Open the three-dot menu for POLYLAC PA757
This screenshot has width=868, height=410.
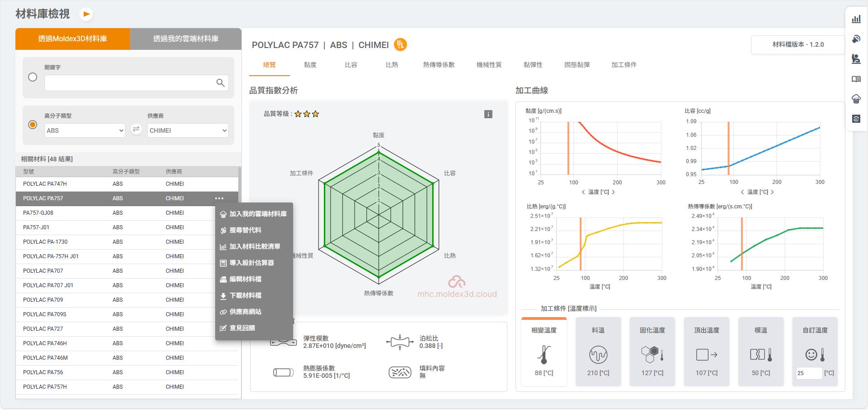[219, 198]
